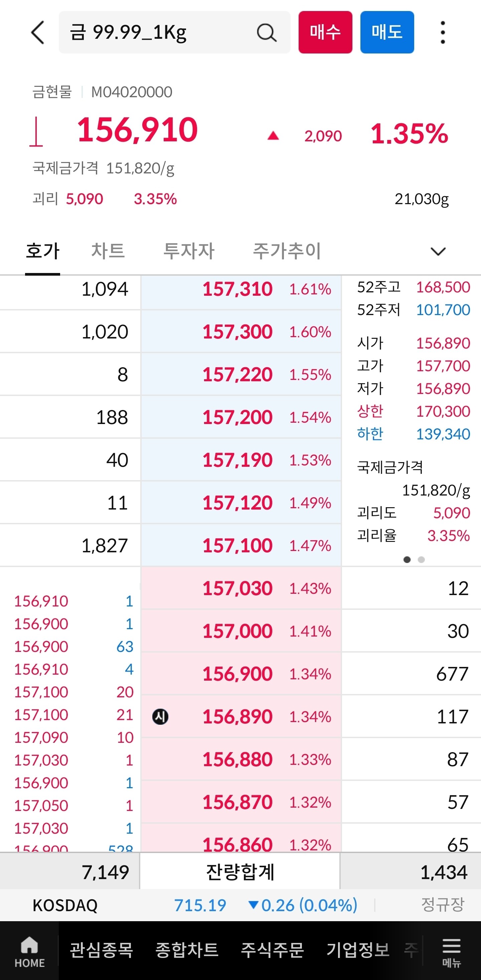Tap the candlestick icon beside current price

pos(36,132)
